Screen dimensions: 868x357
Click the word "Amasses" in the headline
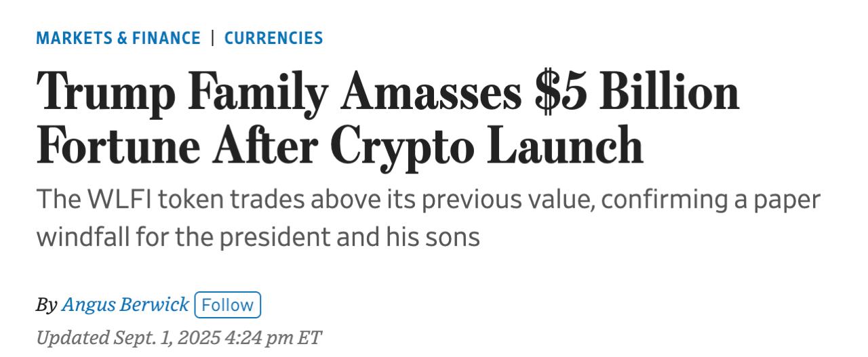point(432,92)
